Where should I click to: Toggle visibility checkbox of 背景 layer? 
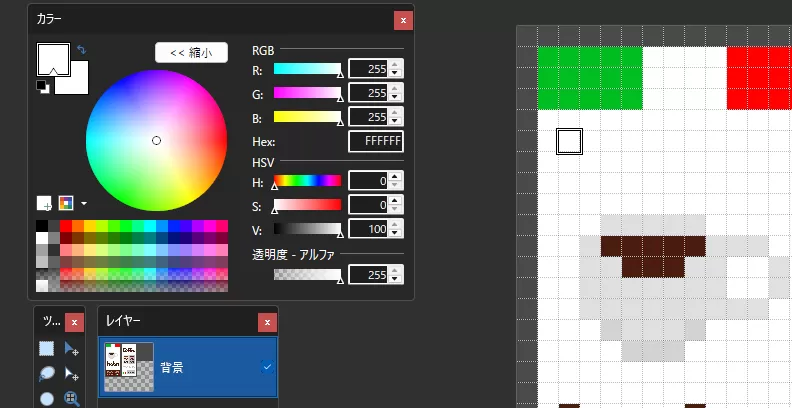(267, 367)
